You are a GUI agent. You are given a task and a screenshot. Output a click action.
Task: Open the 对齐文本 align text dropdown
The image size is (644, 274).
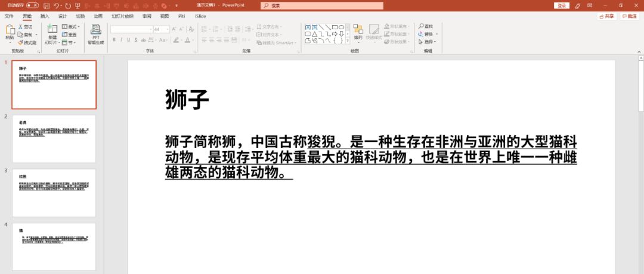269,35
